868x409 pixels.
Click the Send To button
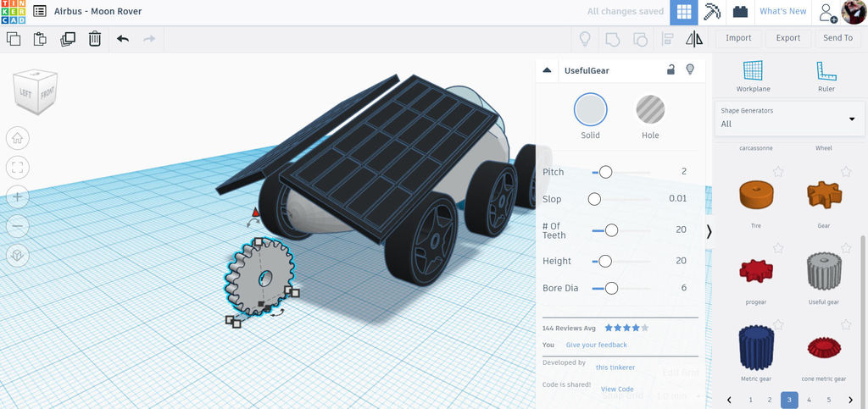tap(838, 38)
